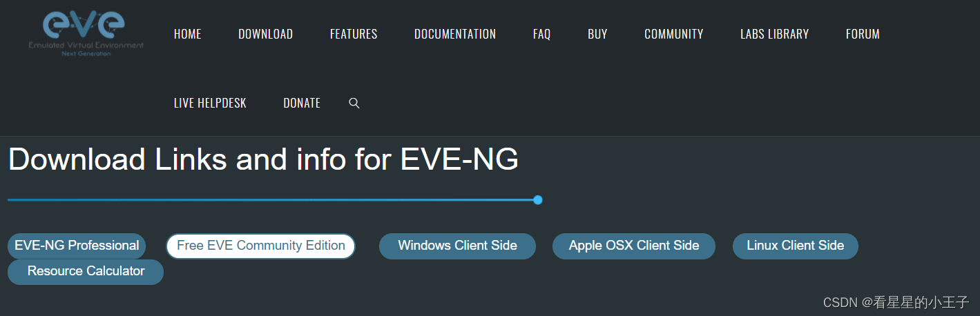This screenshot has width=980, height=316.
Task: Open the LIVE HELPDESK menu item
Action: pos(210,103)
